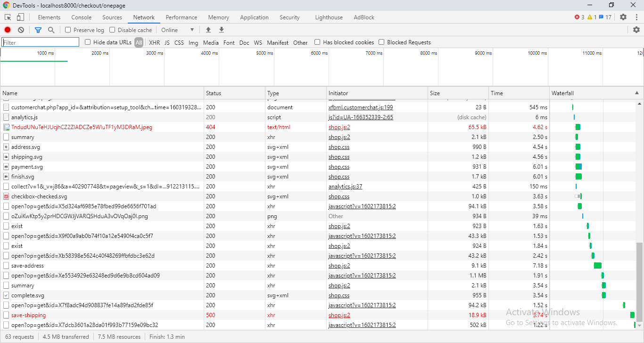Click the blue message count badge
The height and width of the screenshot is (343, 644).
tap(605, 17)
